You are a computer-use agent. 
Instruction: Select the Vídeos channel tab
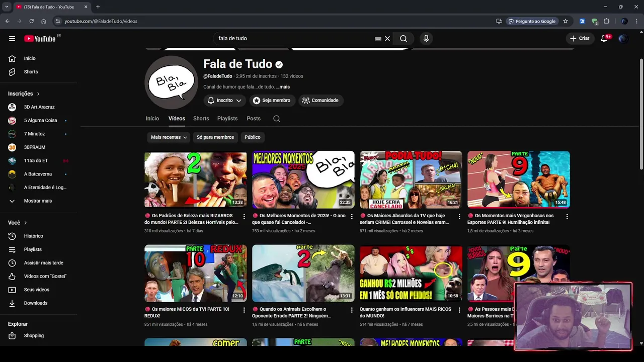coord(177,119)
